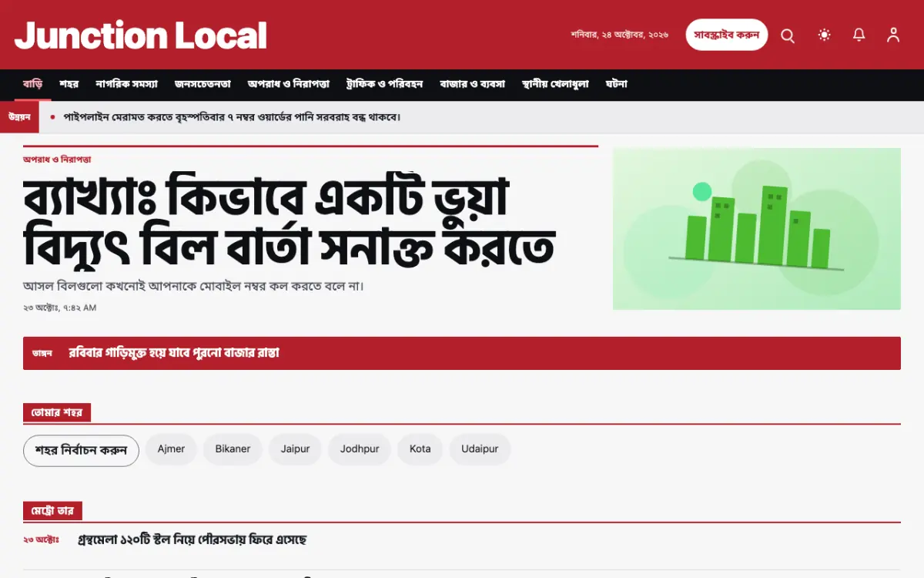Open the গ্রন্থমেলা ১২০টি স্টল story
924x578 pixels.
pos(192,540)
